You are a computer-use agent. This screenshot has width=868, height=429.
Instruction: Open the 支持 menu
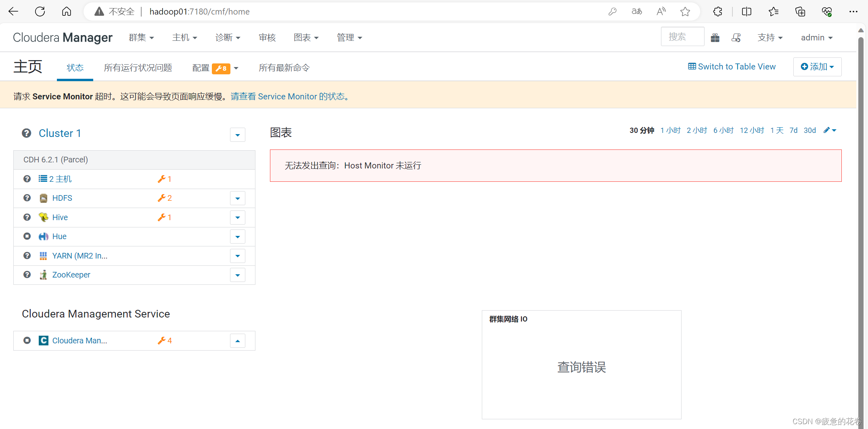pos(770,38)
